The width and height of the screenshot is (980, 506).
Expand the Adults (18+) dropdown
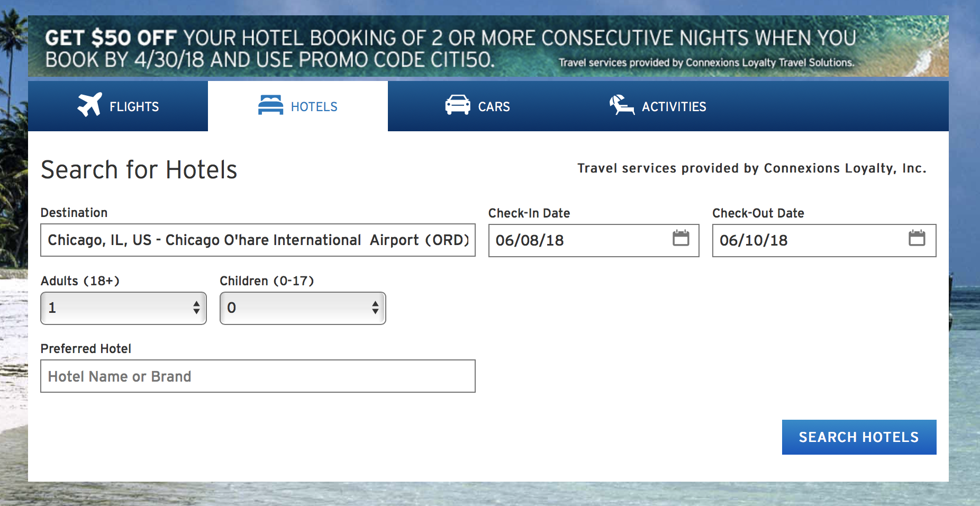123,308
